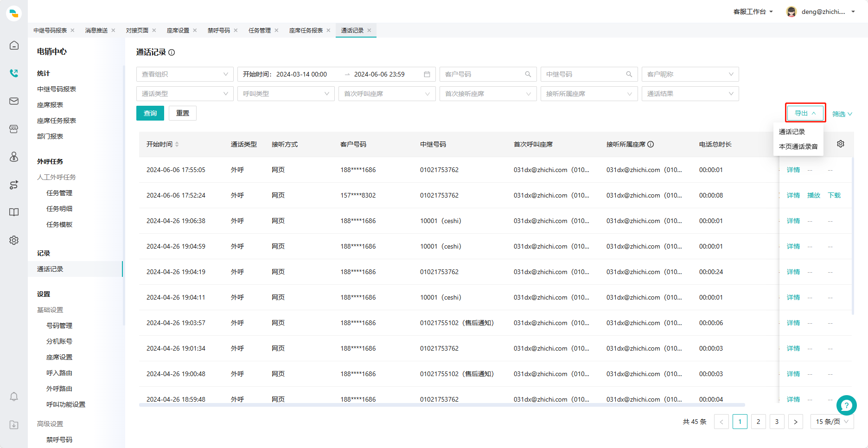Open 号码管理 in sidebar
This screenshot has width=868, height=448.
[59, 326]
